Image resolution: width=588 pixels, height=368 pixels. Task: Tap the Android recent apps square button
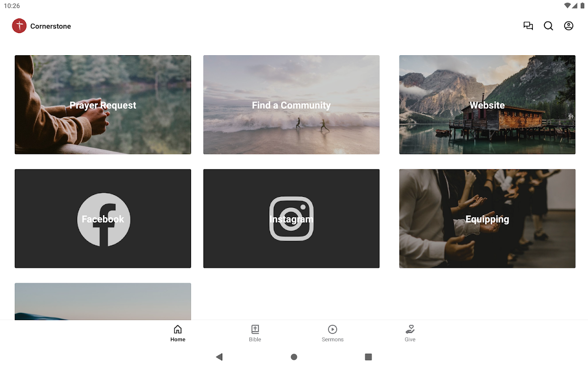point(368,357)
